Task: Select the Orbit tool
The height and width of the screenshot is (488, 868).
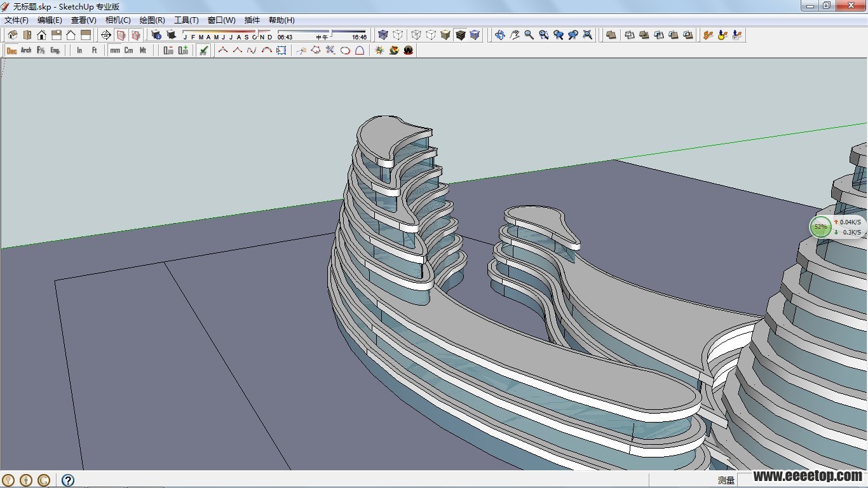Action: click(x=500, y=35)
